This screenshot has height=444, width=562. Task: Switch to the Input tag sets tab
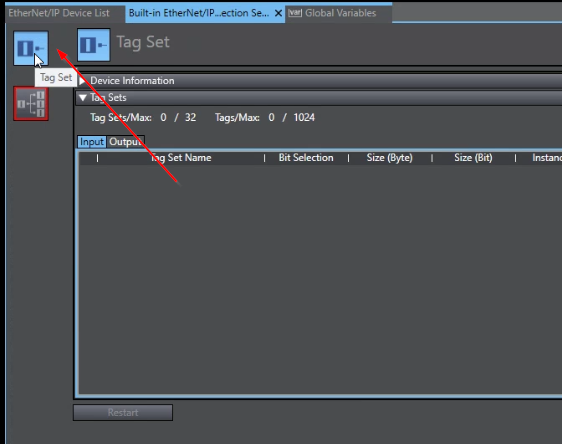(92, 142)
